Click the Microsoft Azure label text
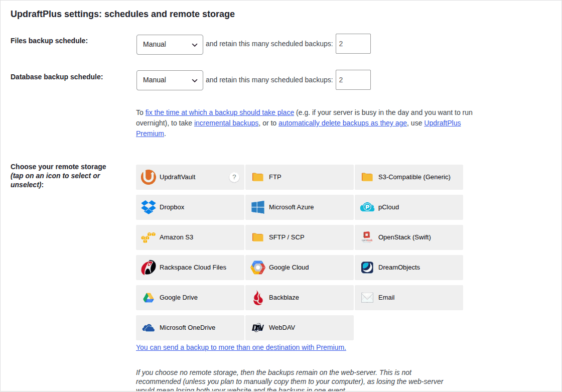 (x=292, y=207)
